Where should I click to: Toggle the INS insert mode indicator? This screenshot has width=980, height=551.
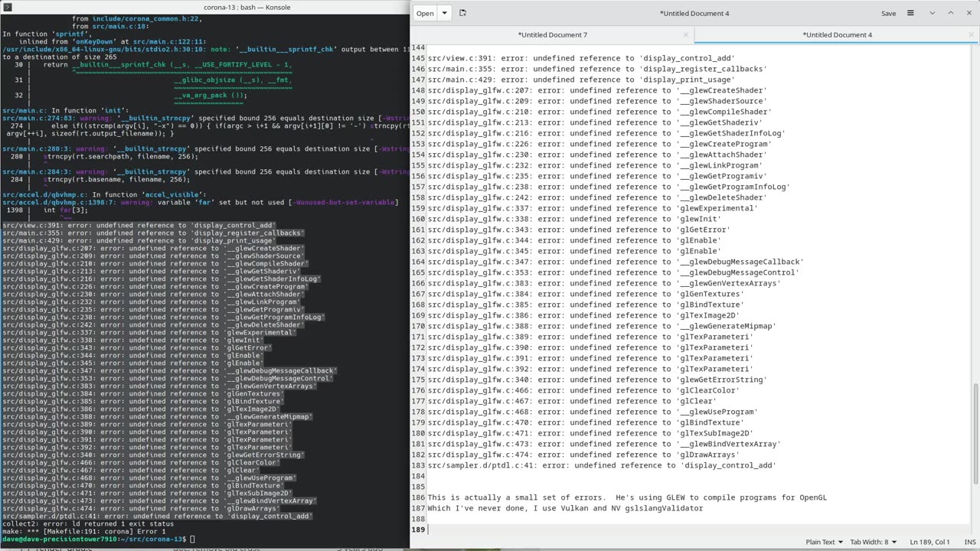click(970, 542)
